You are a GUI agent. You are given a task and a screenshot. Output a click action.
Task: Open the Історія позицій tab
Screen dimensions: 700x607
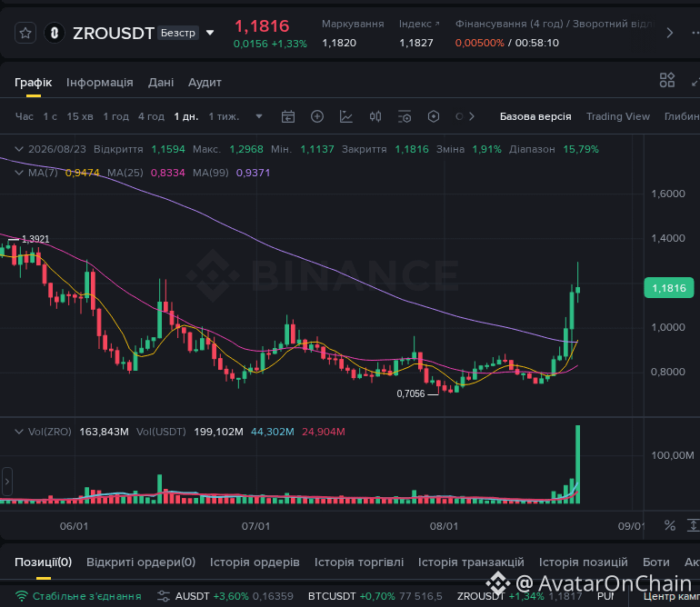coord(584,562)
